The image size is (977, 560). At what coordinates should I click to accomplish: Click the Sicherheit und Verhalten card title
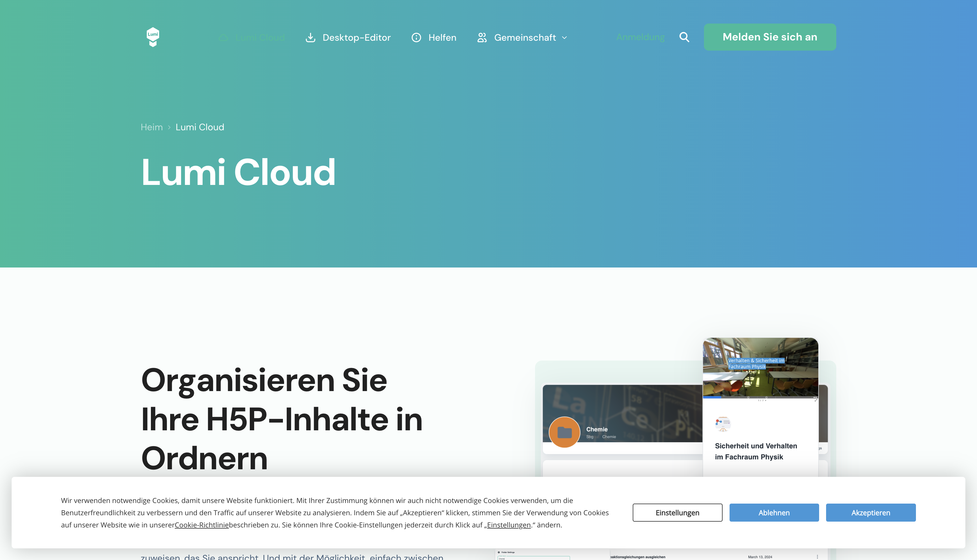tap(756, 452)
